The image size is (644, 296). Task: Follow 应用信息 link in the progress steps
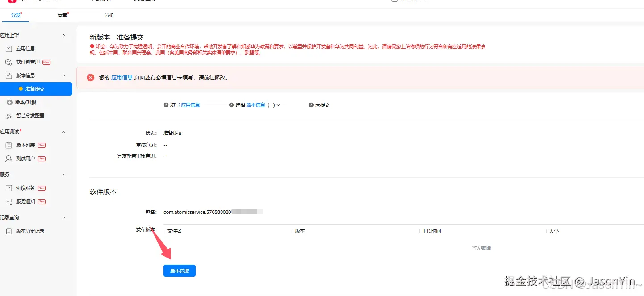[x=190, y=105]
